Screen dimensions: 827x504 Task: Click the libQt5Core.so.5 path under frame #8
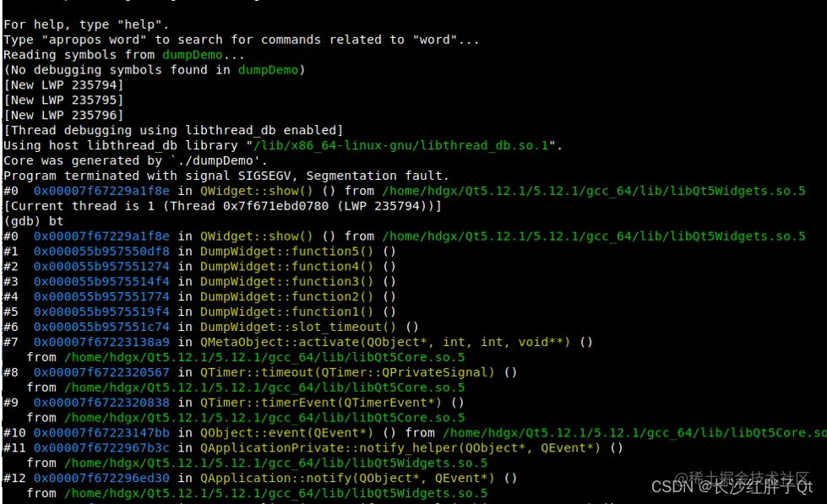pos(264,387)
